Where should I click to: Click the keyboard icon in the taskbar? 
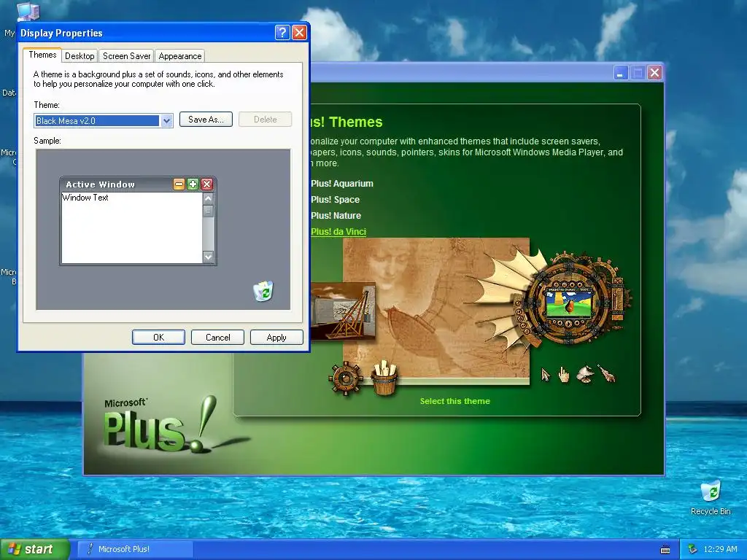click(x=665, y=550)
